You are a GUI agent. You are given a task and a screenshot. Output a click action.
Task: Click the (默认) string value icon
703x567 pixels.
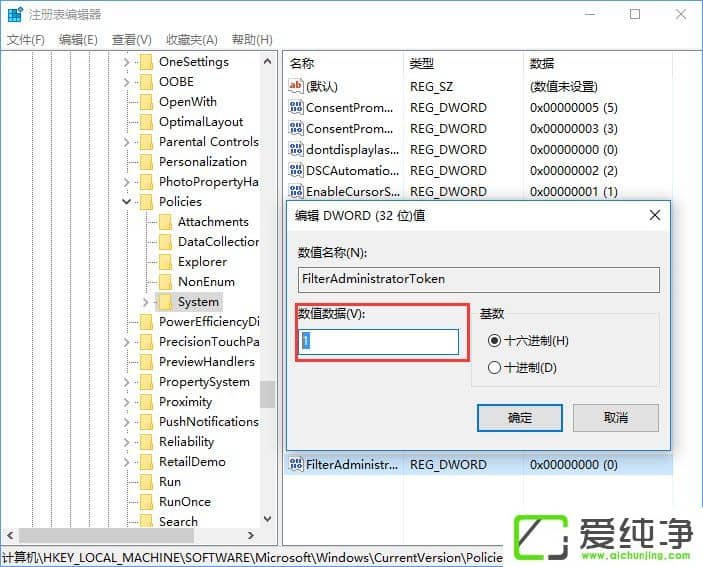click(x=295, y=87)
